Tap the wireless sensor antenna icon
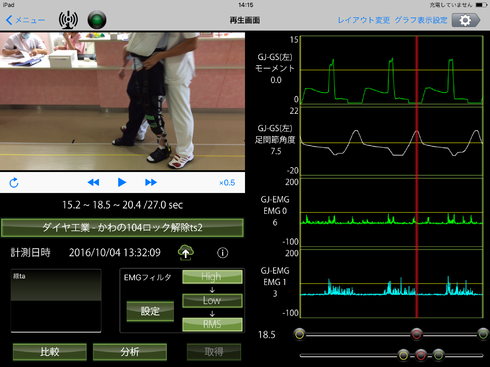 tap(68, 20)
